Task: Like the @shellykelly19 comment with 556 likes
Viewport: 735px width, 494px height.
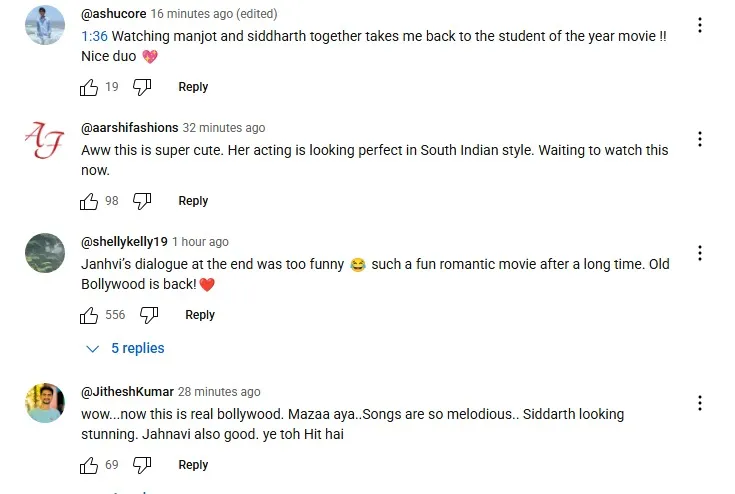Action: [89, 315]
